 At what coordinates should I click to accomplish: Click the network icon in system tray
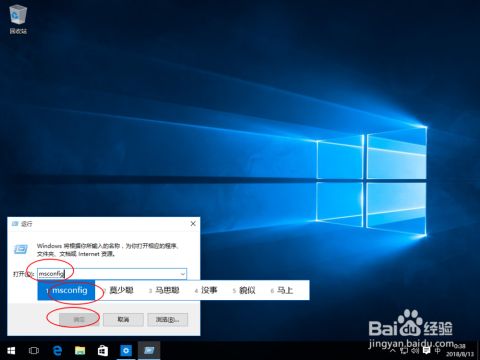(404, 351)
